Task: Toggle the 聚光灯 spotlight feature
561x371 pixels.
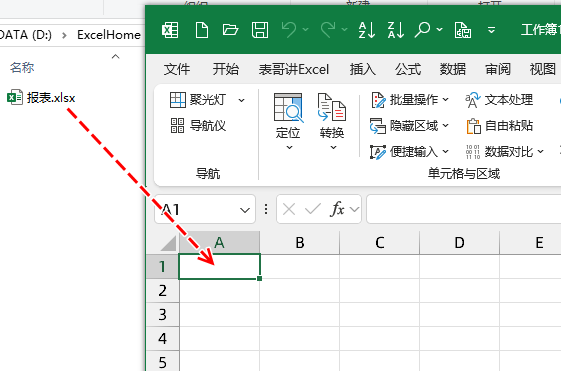Action: 198,100
